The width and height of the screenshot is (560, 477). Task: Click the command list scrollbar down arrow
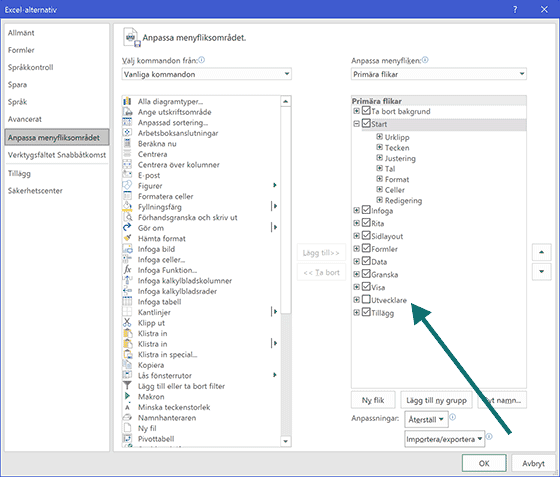[285, 441]
